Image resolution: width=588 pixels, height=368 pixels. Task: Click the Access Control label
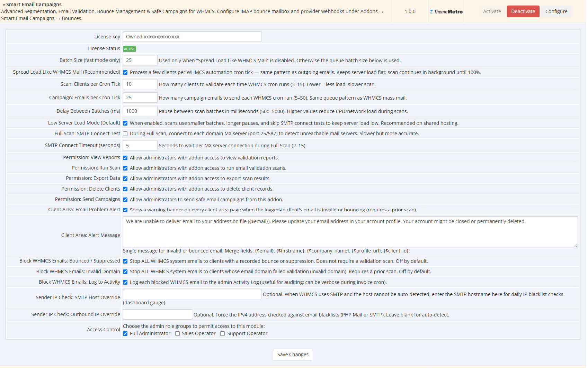(x=104, y=330)
